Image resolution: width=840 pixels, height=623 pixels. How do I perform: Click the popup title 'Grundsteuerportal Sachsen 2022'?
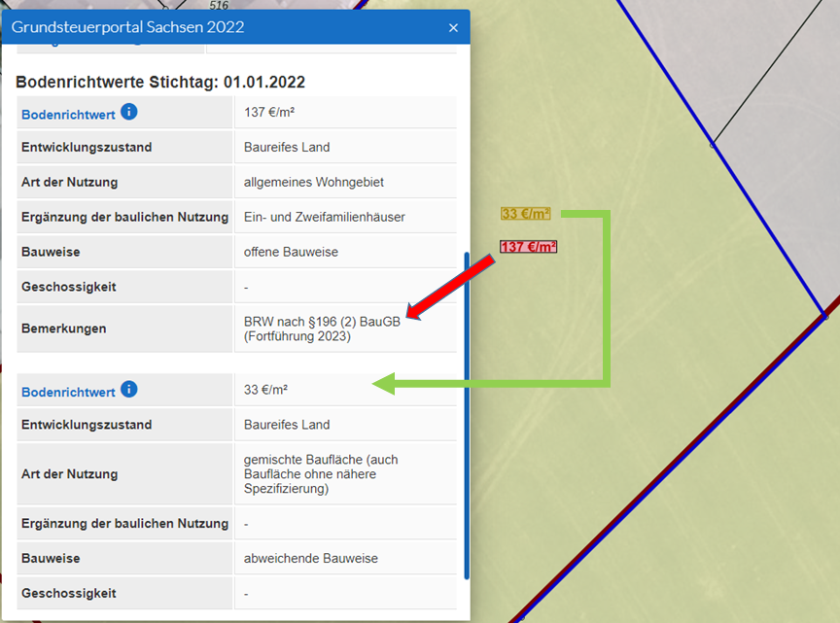click(127, 27)
